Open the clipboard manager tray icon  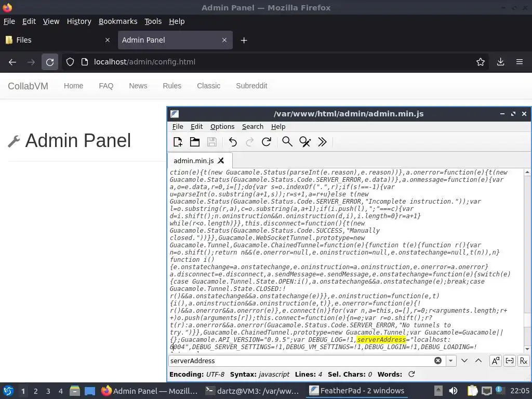472,391
